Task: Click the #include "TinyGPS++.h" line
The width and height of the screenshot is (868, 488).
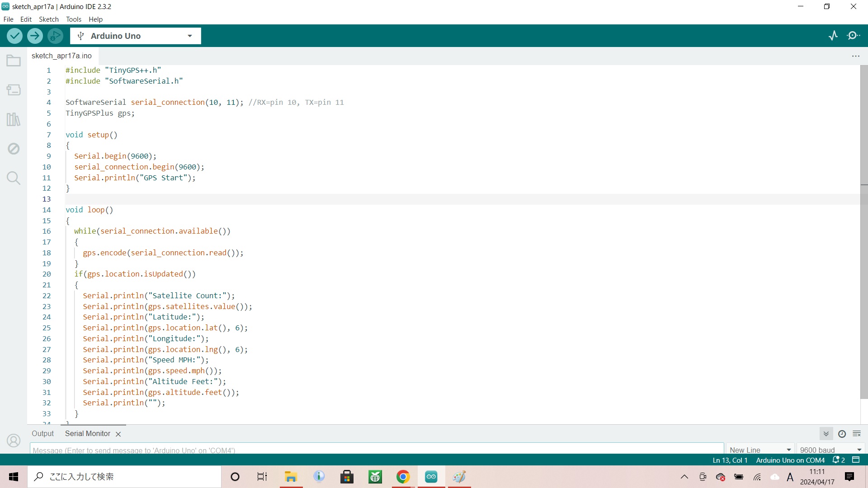Action: tap(113, 70)
